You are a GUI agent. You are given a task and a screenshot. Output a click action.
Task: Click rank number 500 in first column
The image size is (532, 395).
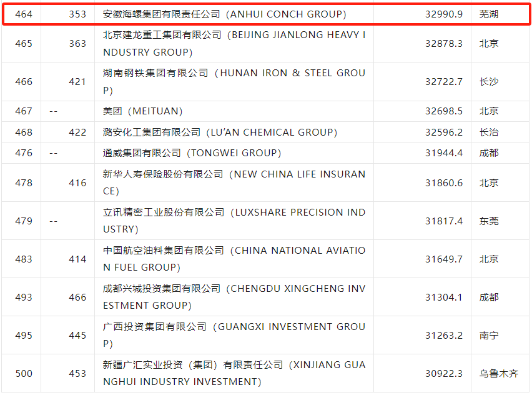coord(24,374)
